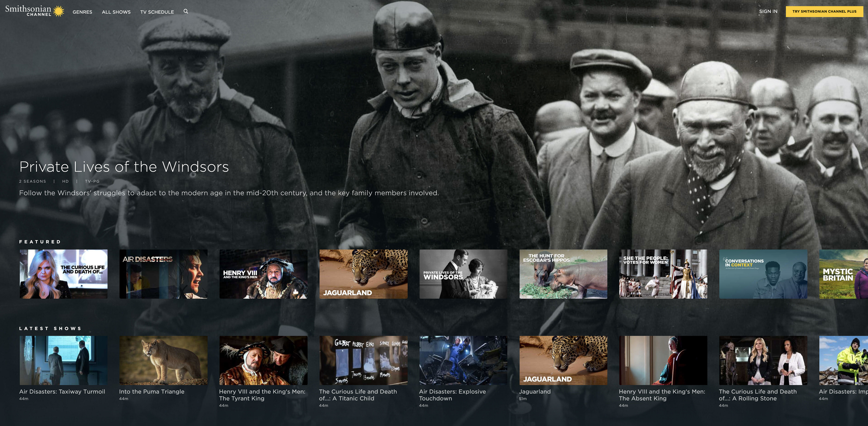Viewport: 868px width, 426px height.
Task: Click Henry VIII: The Absent King title
Action: pos(662,395)
